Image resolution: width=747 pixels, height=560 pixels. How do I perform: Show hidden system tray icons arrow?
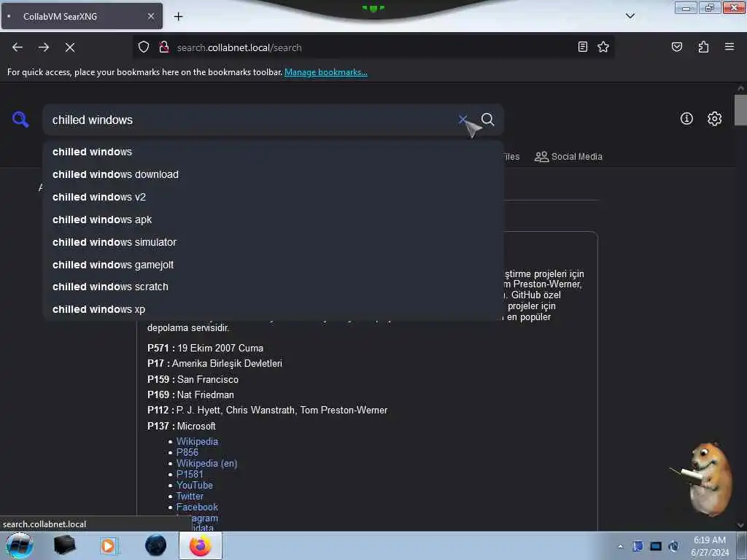(x=620, y=546)
